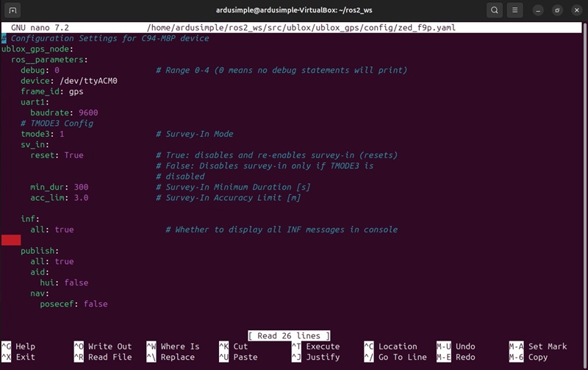
Task: Click the new terminal tab icon
Action: click(14, 10)
